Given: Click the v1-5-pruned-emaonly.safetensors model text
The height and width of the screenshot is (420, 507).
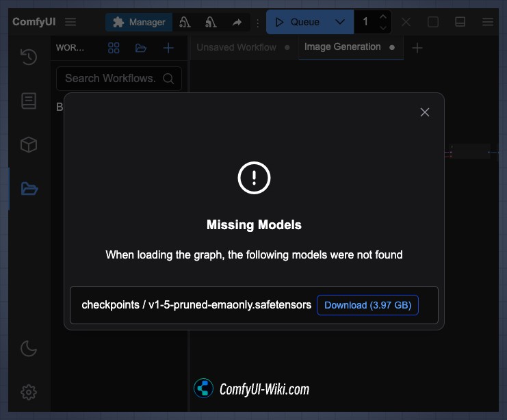Looking at the screenshot, I should pyautogui.click(x=230, y=305).
